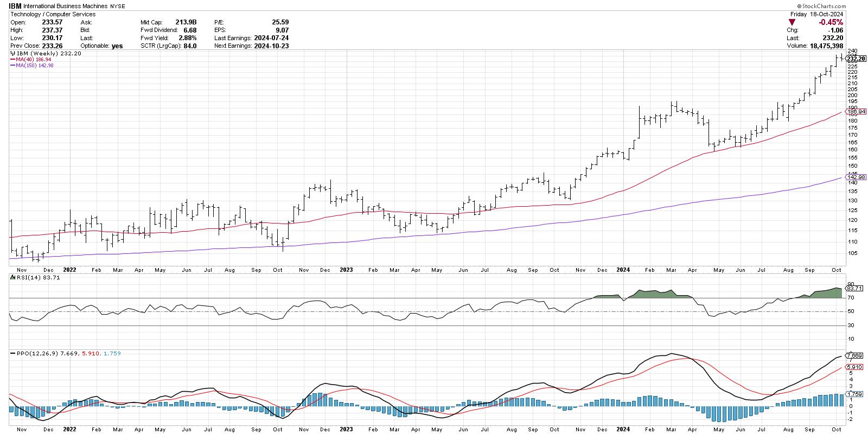Viewport: 868px width, 434px height.
Task: Click the 2023 year marker on the price chart axis
Action: pyautogui.click(x=346, y=269)
